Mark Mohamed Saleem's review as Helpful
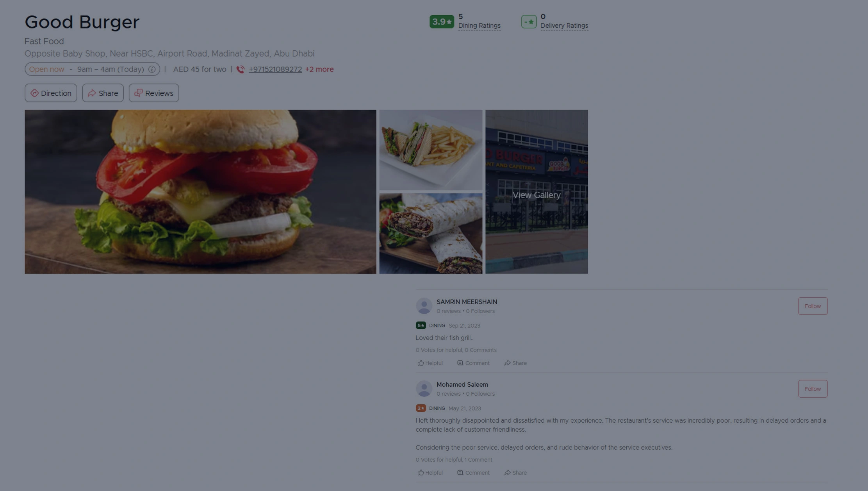This screenshot has height=491, width=868. tap(430, 473)
